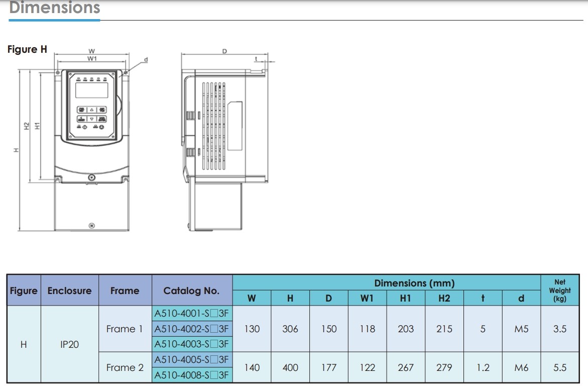The width and height of the screenshot is (588, 386).
Task: Click the "Catalog No." column header
Action: click(191, 291)
